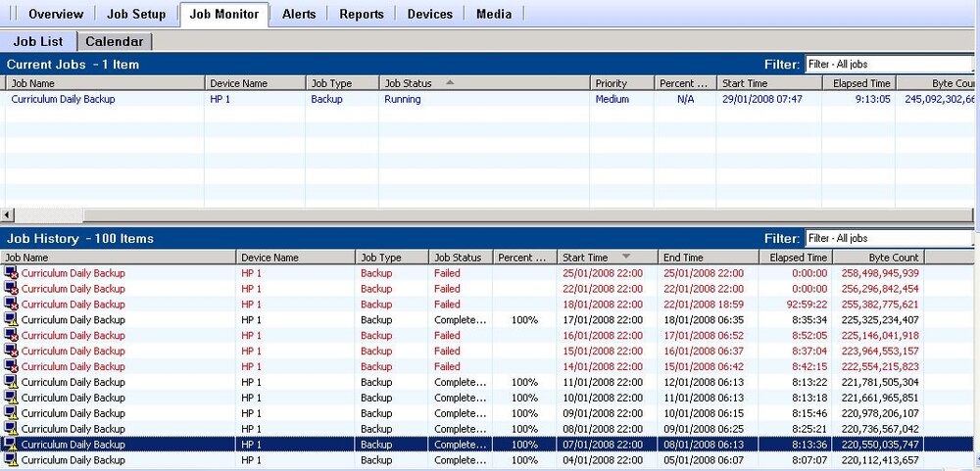This screenshot has height=471, width=980.
Task: Click failed job icon dated 16/01/2008
Action: tap(11, 335)
